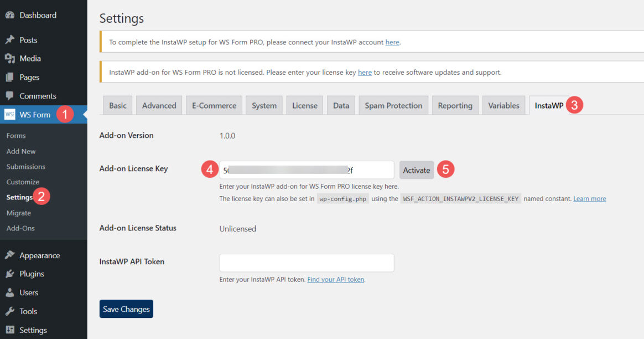Click the Users person icon
The image size is (644, 339).
(10, 292)
